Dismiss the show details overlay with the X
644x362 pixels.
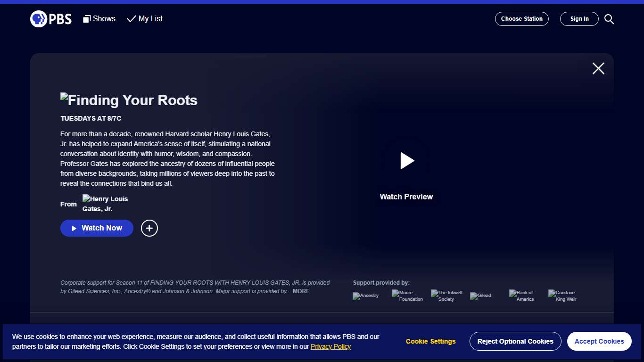click(598, 68)
